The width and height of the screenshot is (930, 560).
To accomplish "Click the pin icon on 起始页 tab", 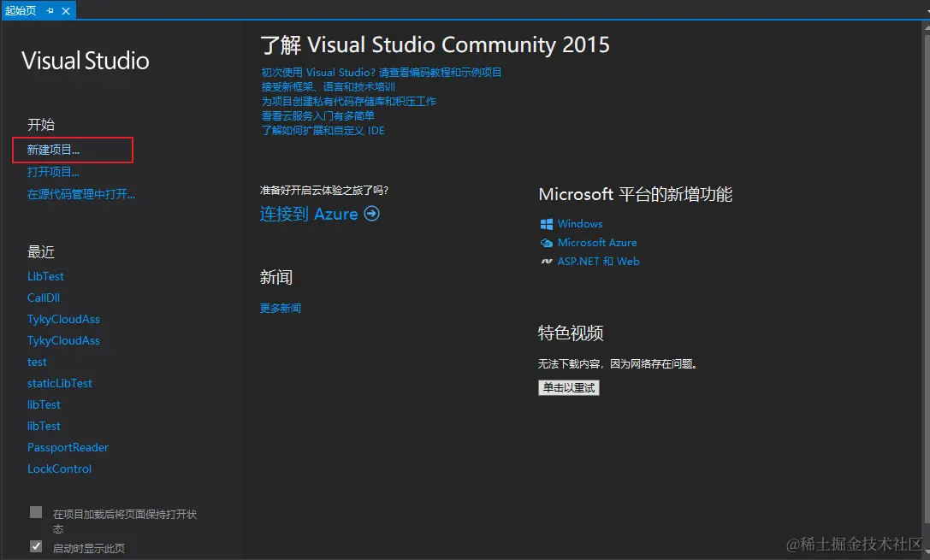I will click(50, 10).
